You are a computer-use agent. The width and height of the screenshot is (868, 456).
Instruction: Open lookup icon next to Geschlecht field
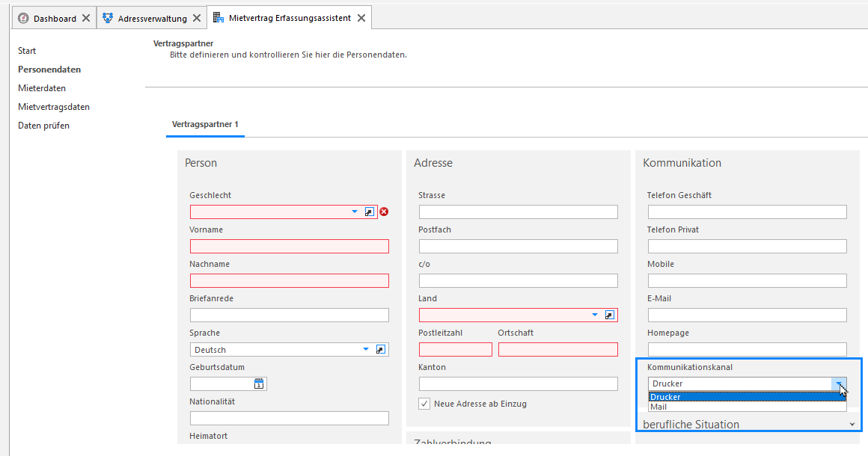(369, 212)
